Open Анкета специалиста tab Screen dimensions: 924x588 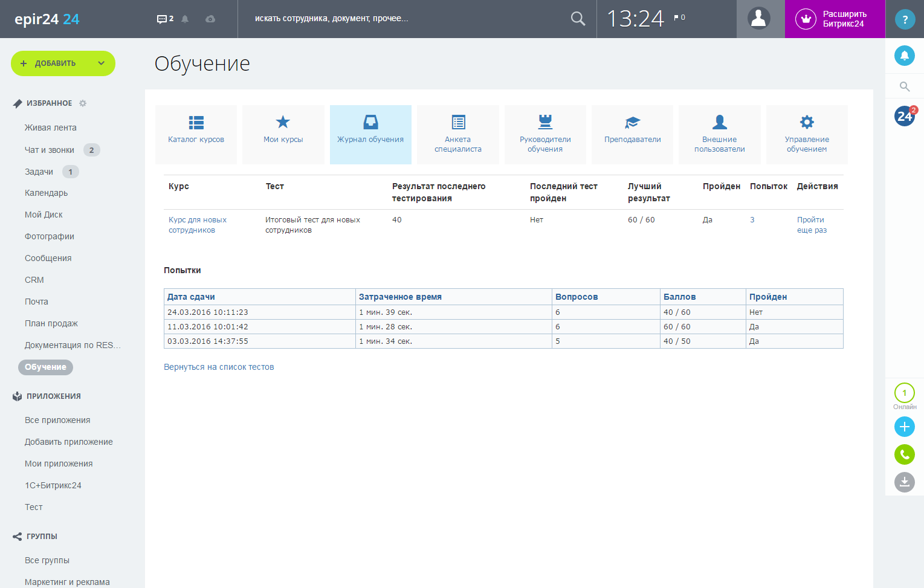[x=458, y=135]
